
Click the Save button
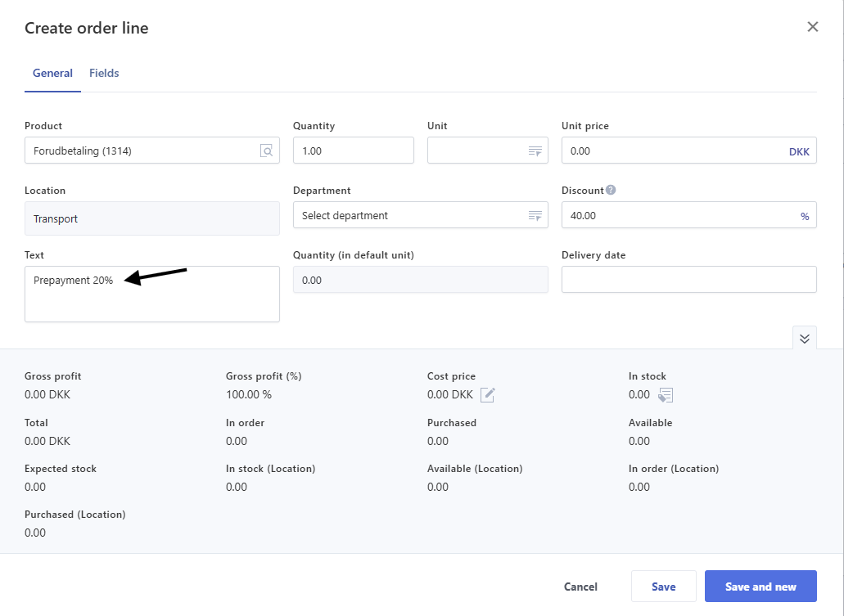[663, 587]
